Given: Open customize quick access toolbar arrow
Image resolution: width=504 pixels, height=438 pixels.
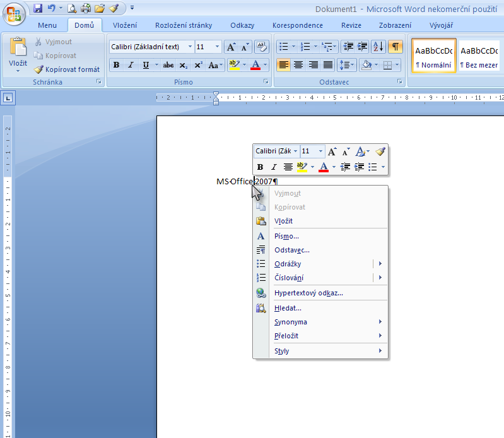Looking at the screenshot, I should point(132,8).
